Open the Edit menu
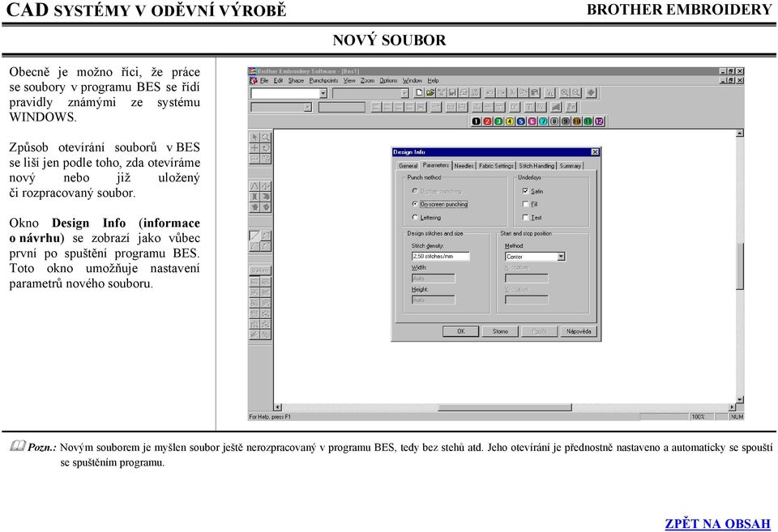Viewport: 778px width, 532px height. pyautogui.click(x=278, y=80)
